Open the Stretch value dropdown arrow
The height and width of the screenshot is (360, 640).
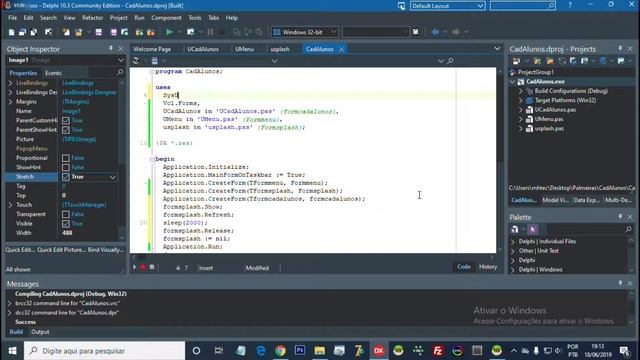pos(113,177)
